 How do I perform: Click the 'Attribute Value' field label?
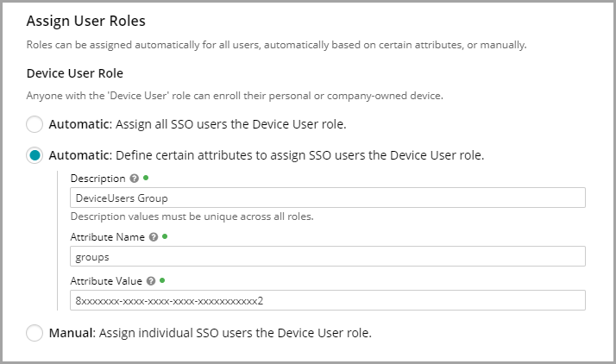click(x=106, y=280)
